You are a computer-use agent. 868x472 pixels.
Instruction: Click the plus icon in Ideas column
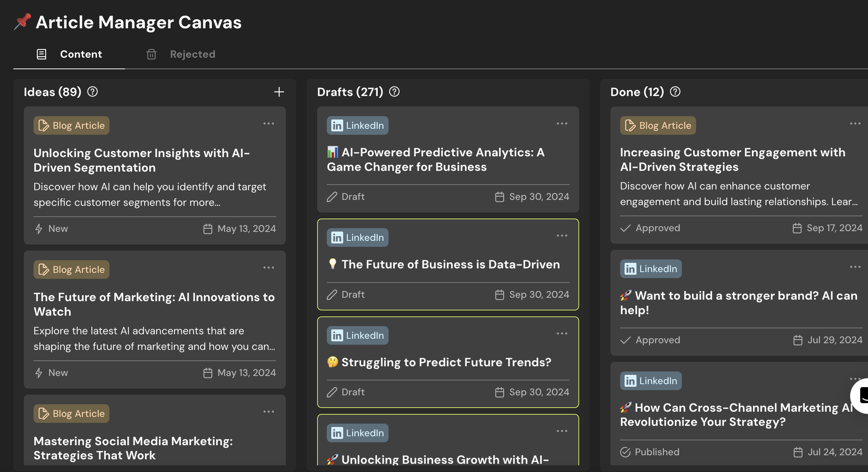click(x=279, y=92)
